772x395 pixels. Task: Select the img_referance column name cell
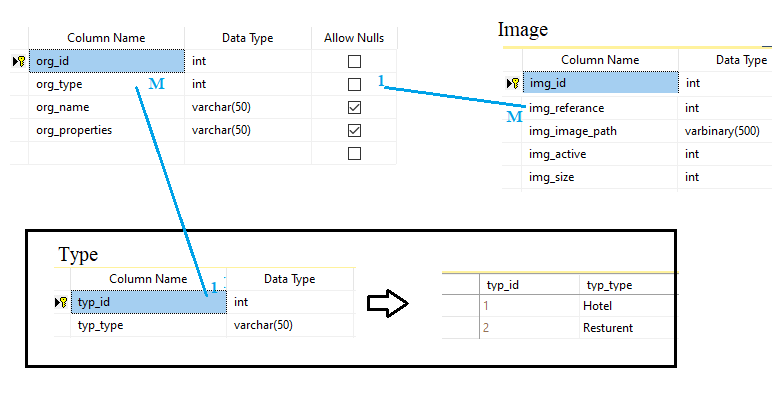600,108
